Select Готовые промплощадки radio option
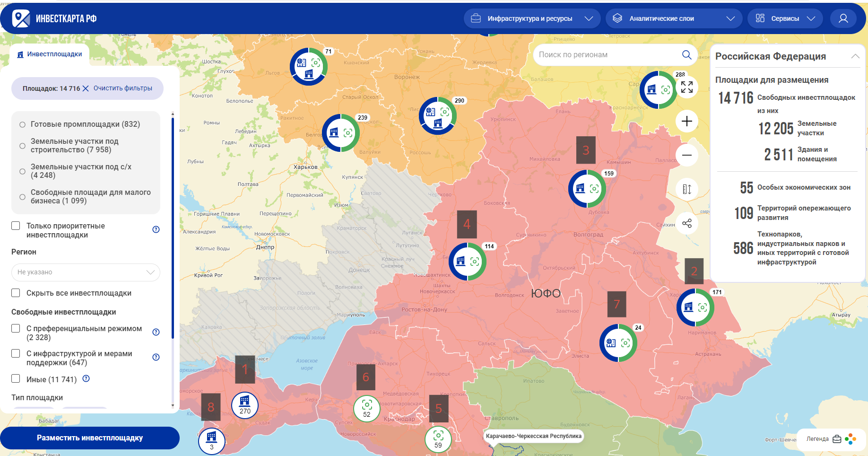The image size is (868, 456). click(22, 124)
